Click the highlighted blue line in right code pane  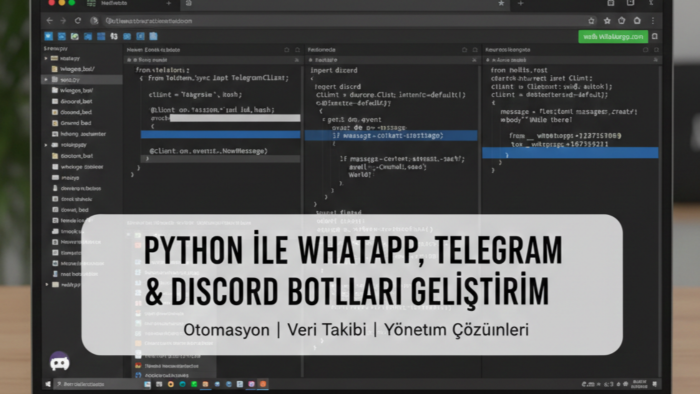(x=570, y=153)
